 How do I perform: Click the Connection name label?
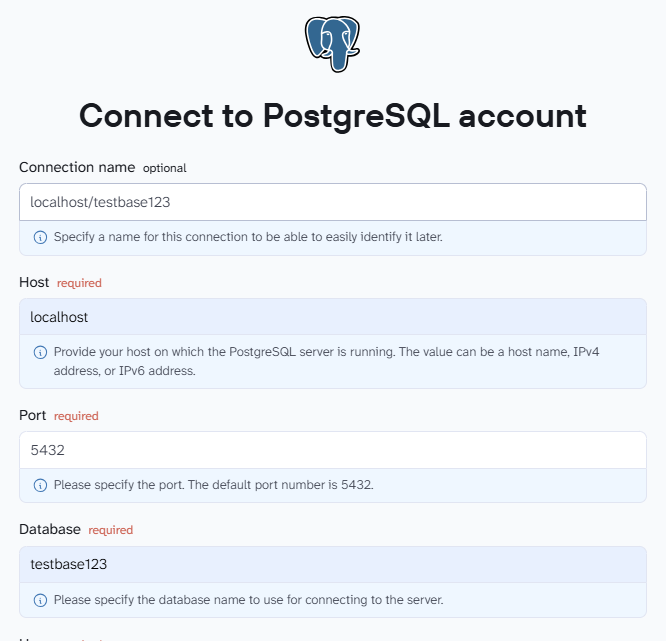(77, 167)
